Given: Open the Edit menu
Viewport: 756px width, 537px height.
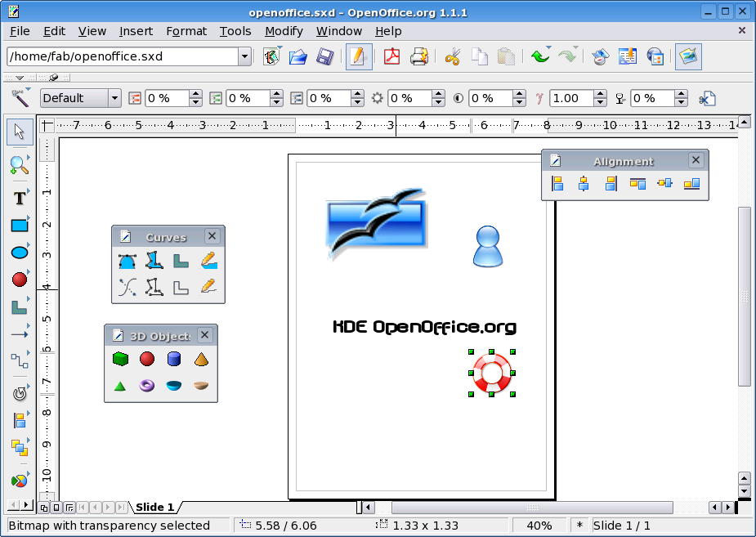Looking at the screenshot, I should tap(54, 31).
